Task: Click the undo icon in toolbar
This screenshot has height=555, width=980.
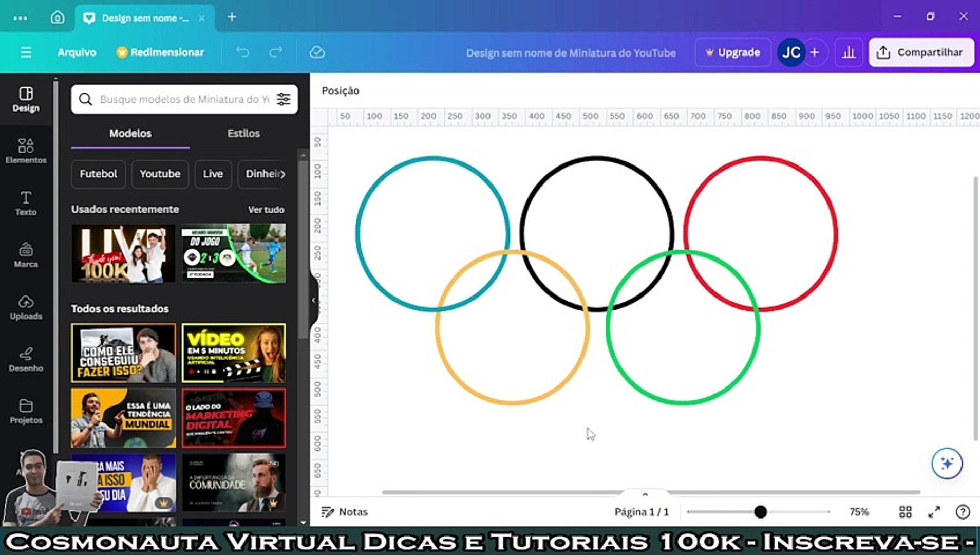Action: [242, 52]
